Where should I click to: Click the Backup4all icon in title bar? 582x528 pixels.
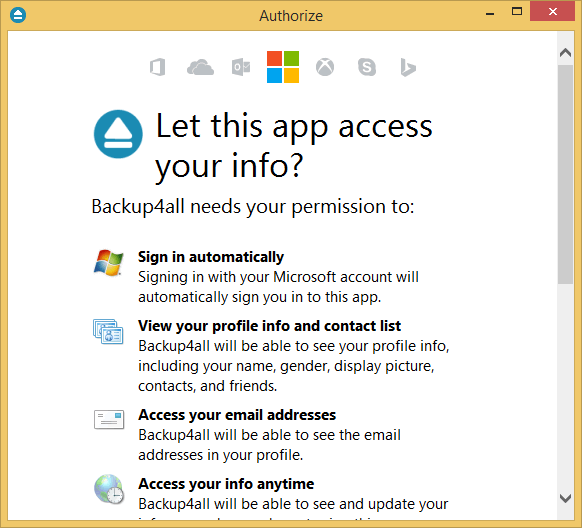click(x=18, y=15)
